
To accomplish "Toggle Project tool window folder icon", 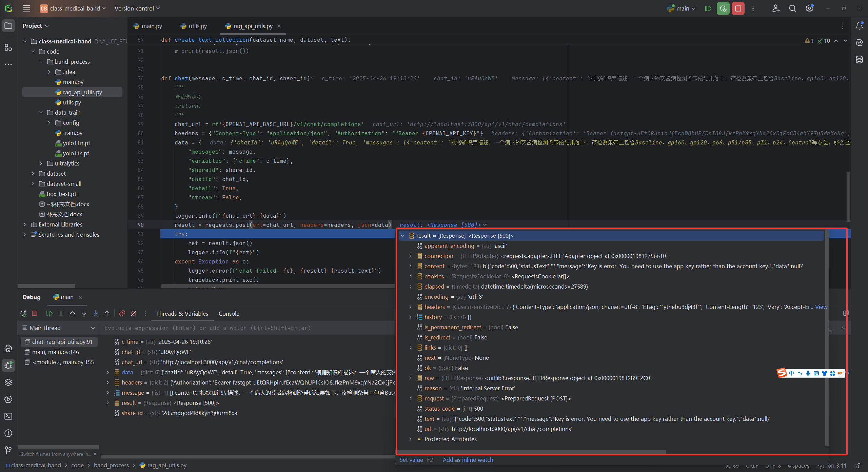I will pos(8,26).
